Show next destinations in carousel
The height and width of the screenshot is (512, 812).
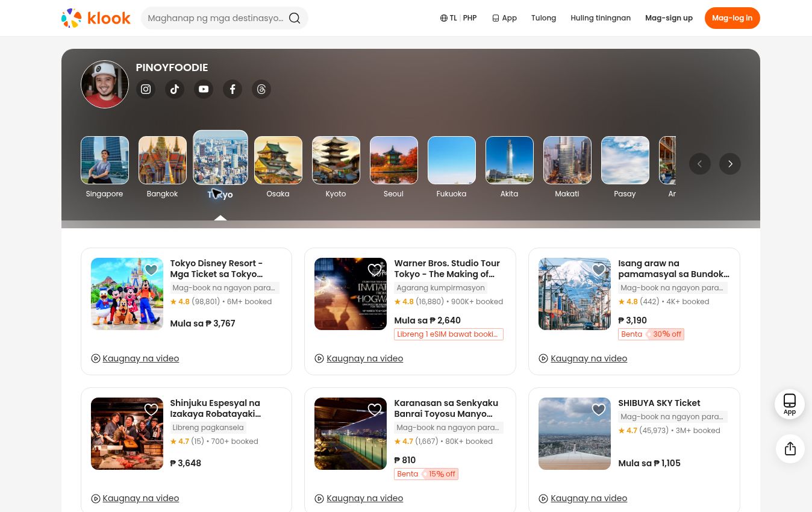[730, 164]
